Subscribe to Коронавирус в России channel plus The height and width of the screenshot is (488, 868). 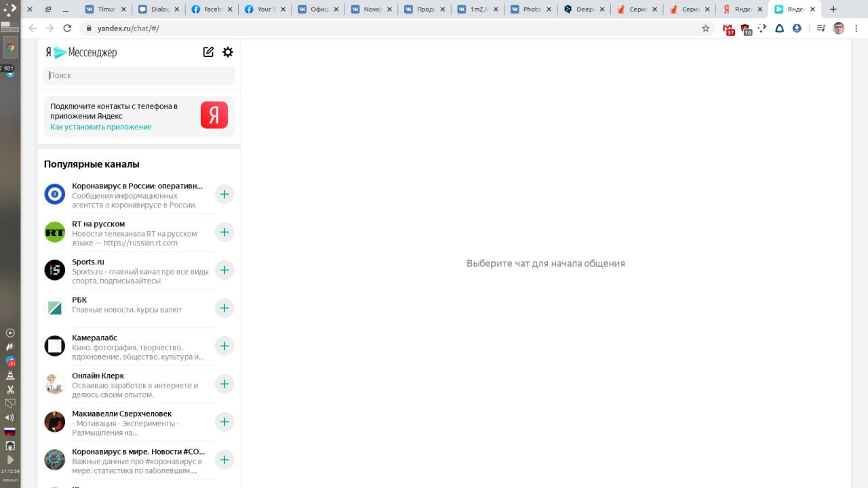(x=224, y=195)
